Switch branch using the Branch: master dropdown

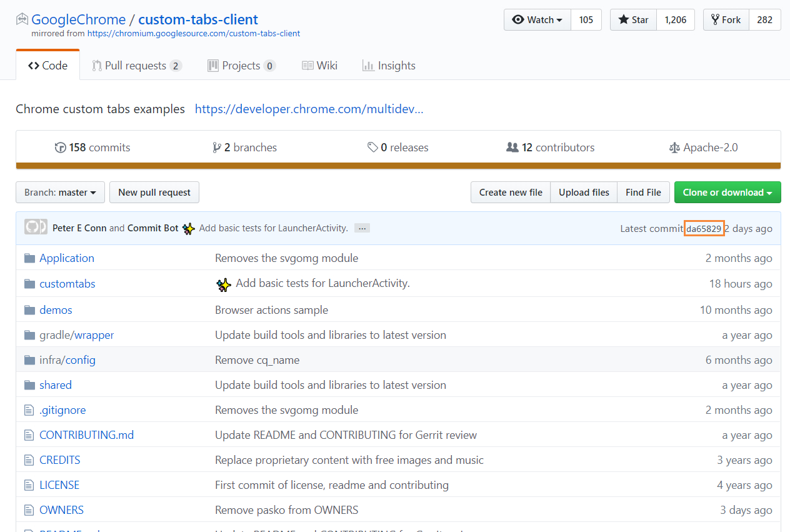(x=60, y=193)
